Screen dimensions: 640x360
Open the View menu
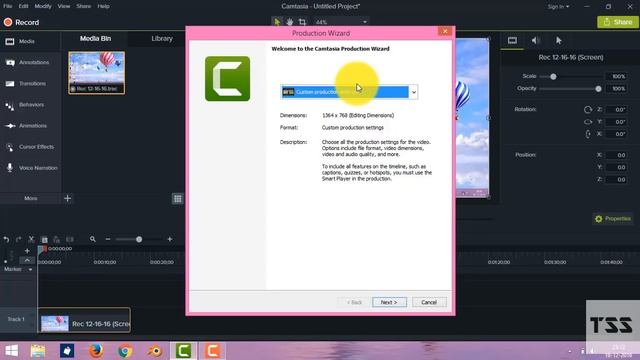64,6
